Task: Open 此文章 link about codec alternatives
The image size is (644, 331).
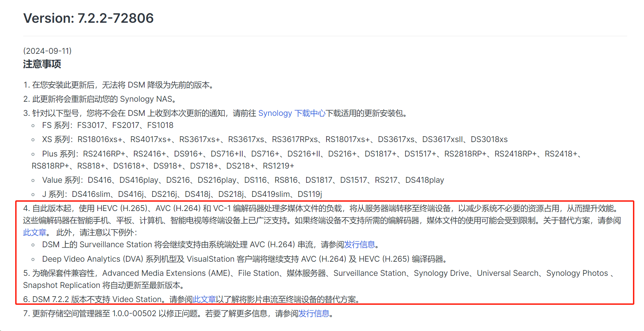Action: (35, 232)
